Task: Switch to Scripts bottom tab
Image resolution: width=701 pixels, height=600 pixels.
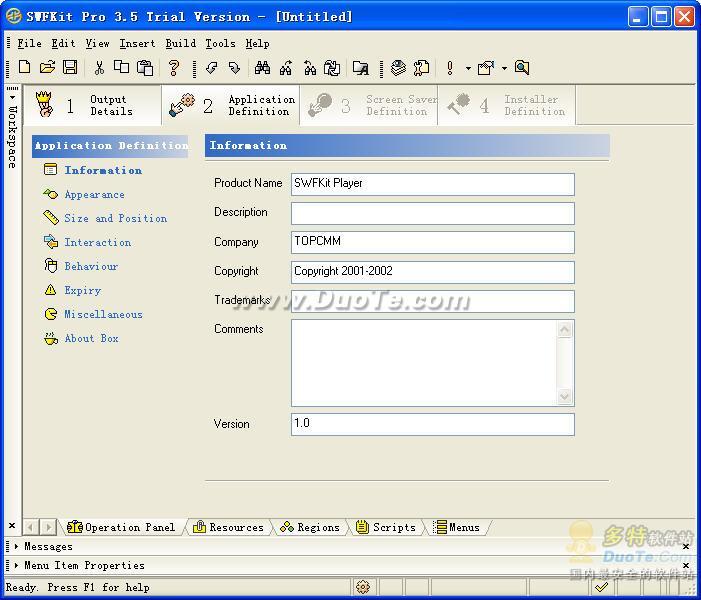Action: tap(386, 528)
